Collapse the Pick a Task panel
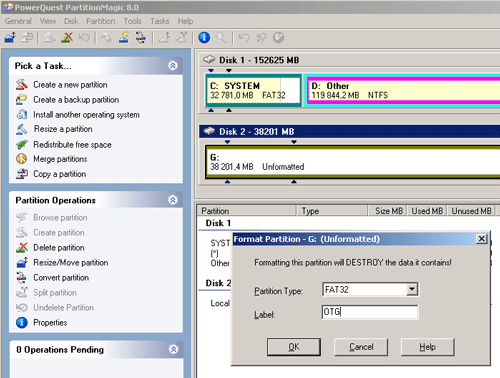Screen dimensions: 500x378 point(173,66)
